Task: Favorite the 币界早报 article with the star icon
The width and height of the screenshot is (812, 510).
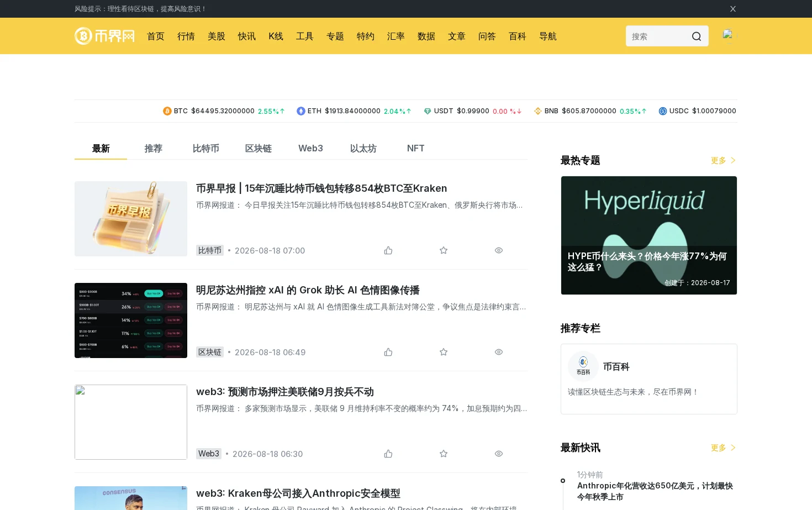Action: 444,250
